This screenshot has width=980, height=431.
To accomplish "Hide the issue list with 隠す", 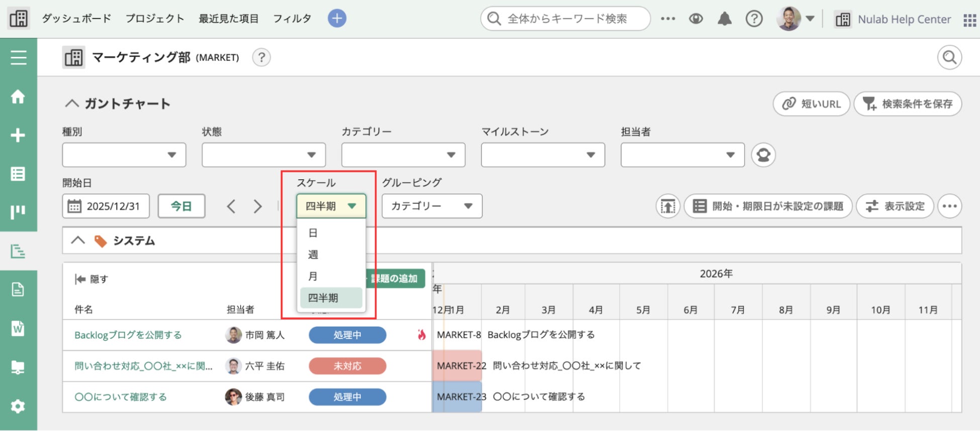I will (x=91, y=279).
